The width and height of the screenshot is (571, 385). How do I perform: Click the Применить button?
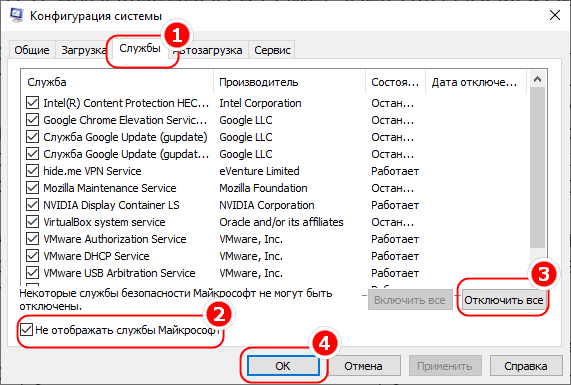point(445,366)
